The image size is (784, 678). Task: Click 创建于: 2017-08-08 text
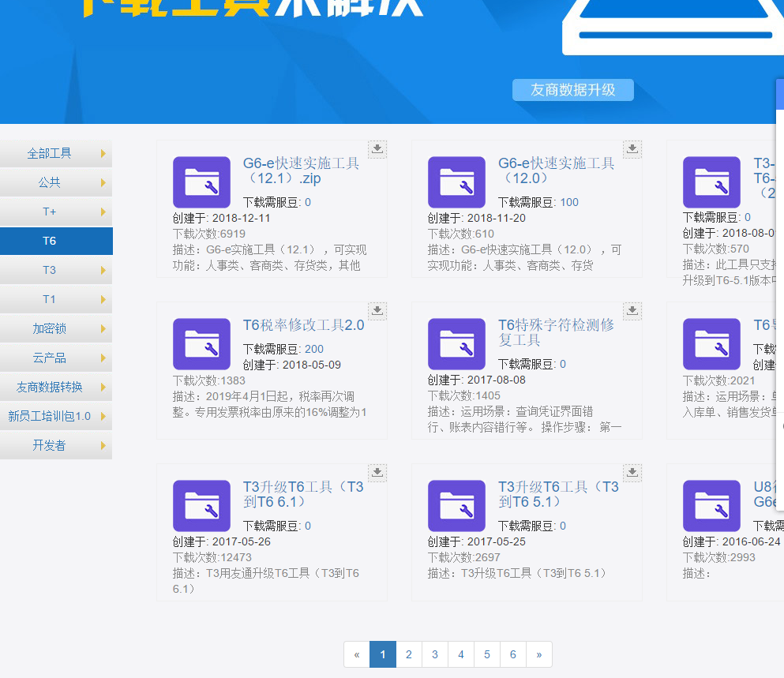coord(477,380)
